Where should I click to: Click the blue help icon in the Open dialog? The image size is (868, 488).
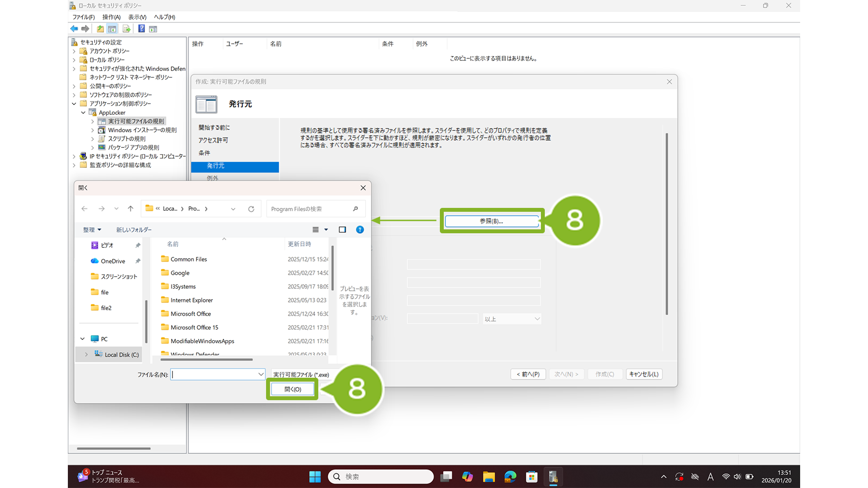click(360, 230)
